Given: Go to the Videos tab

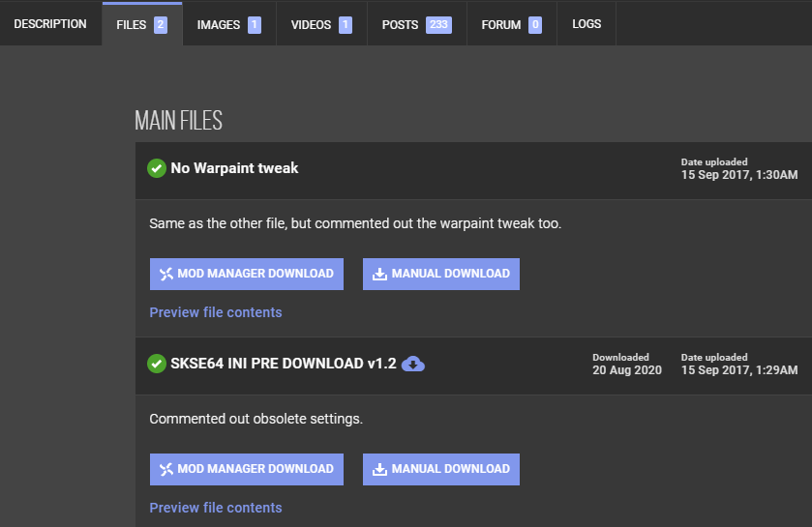Looking at the screenshot, I should click(x=321, y=24).
